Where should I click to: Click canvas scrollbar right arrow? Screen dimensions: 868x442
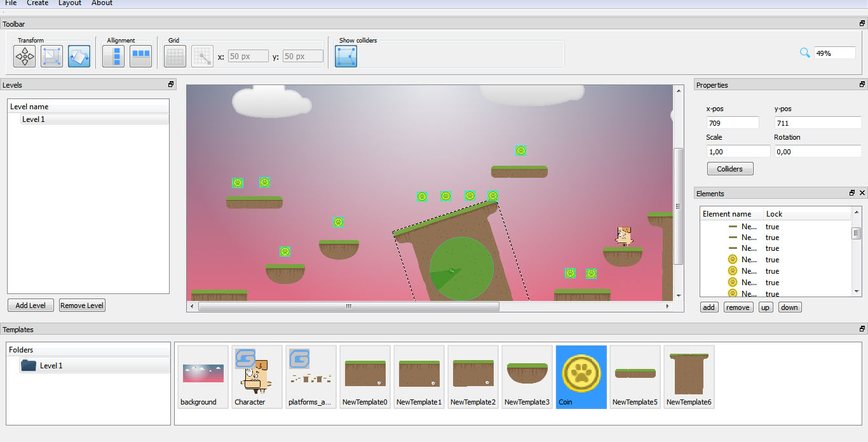(x=667, y=306)
